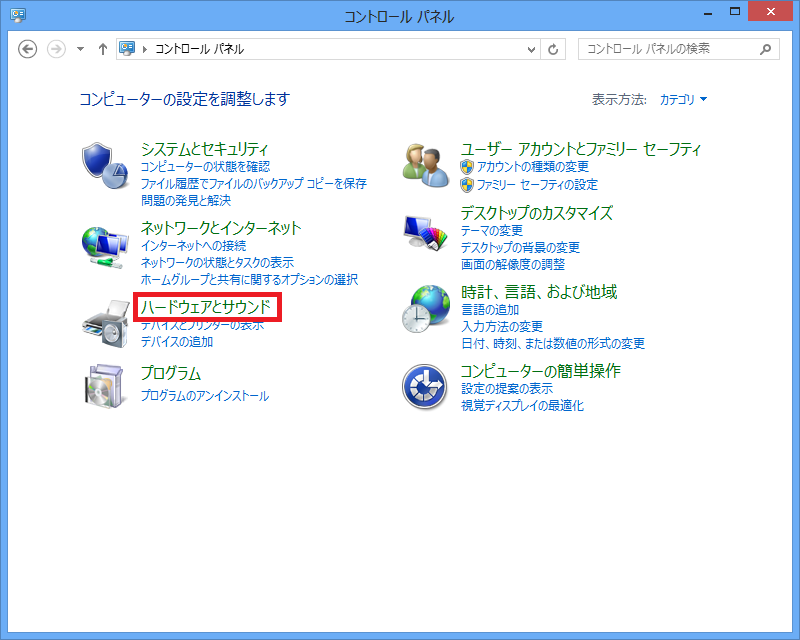This screenshot has width=800, height=640.
Task: Click the Desktop Customization monitor icon
Action: 426,235
